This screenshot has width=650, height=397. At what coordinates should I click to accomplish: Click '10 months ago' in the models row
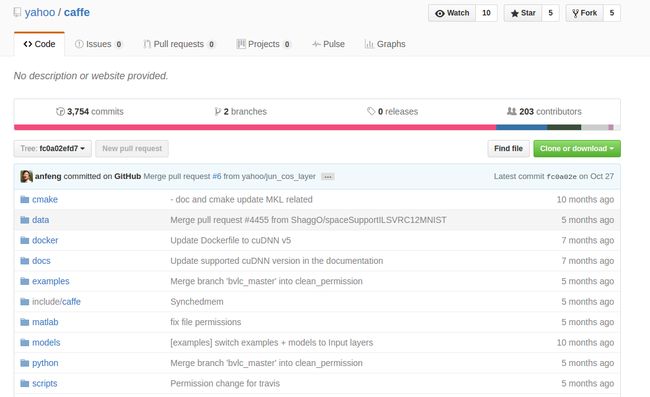pos(585,343)
